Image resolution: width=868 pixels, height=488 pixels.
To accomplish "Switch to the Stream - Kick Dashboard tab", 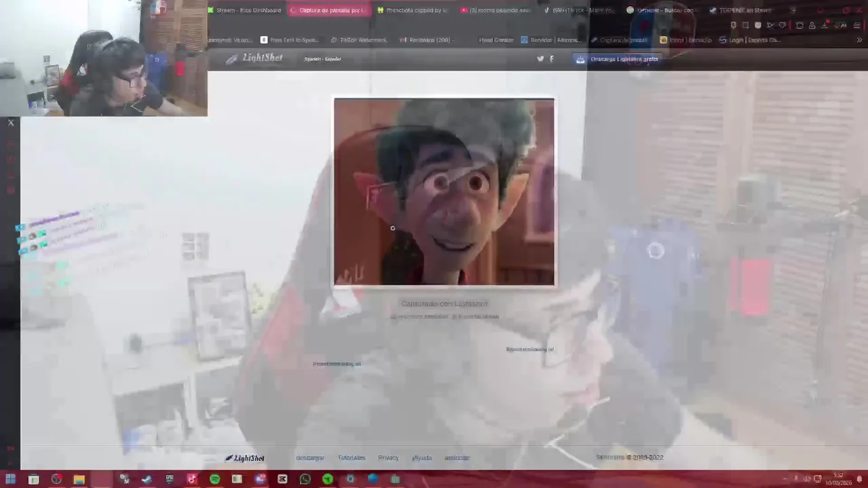I will pos(244,10).
